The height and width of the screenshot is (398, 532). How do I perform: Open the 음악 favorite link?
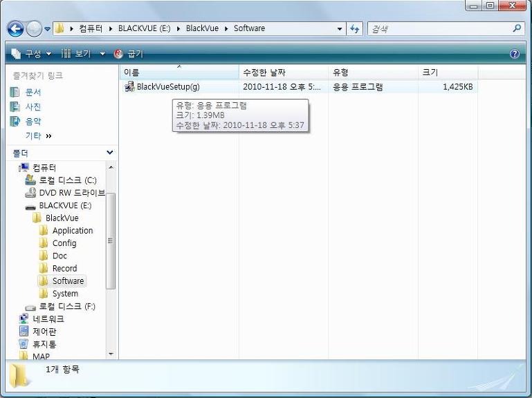tap(33, 122)
